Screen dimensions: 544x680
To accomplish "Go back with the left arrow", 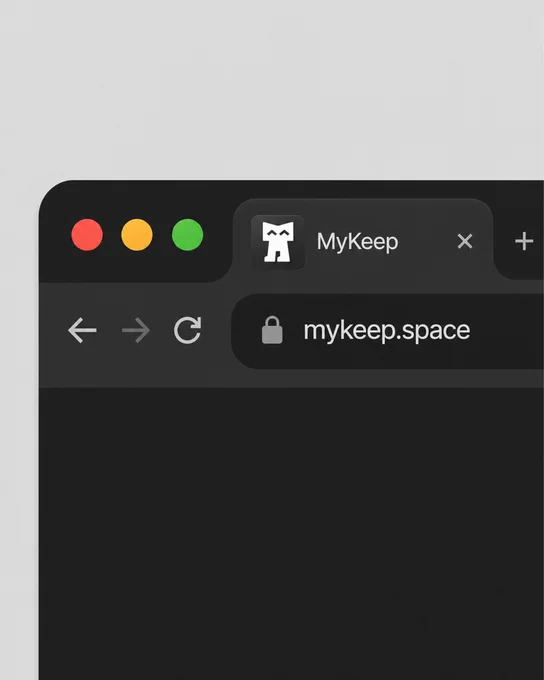I will [x=82, y=330].
